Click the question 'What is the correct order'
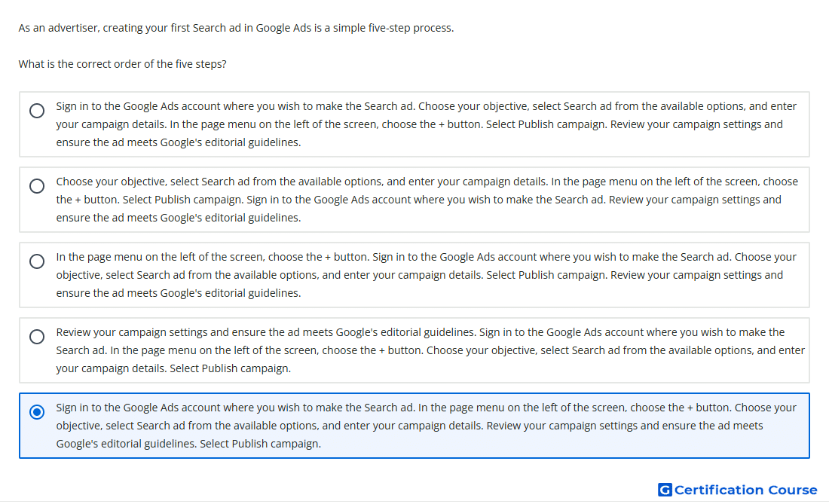 coord(122,64)
